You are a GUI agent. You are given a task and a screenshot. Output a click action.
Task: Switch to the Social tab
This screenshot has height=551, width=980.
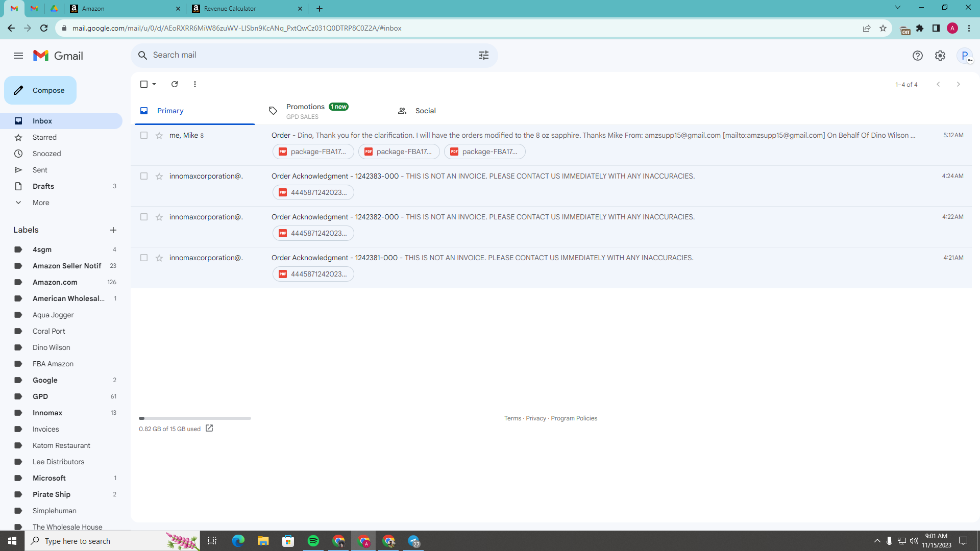tap(452, 111)
